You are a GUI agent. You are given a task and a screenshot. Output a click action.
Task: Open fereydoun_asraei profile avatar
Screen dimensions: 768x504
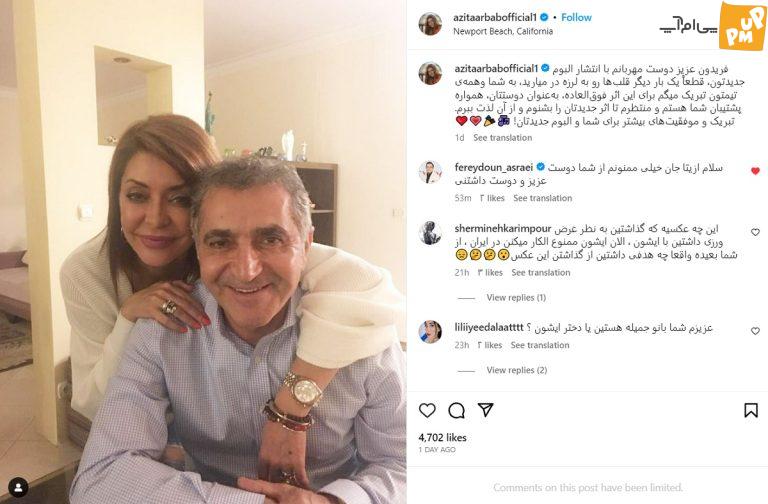click(430, 172)
